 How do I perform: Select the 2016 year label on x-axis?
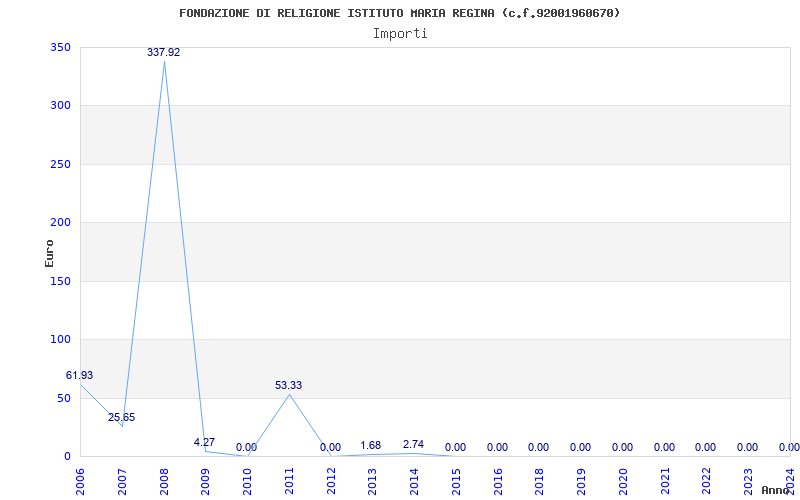[x=498, y=482]
